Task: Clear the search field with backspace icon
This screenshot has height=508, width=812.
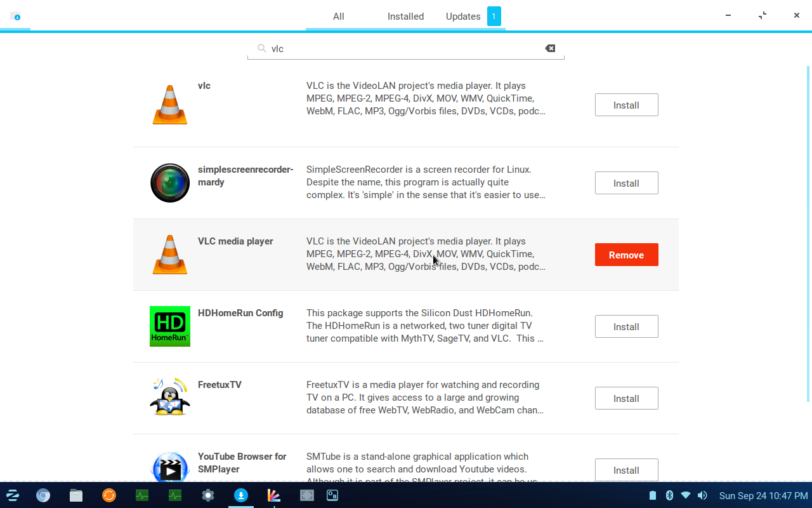Action: coord(550,48)
